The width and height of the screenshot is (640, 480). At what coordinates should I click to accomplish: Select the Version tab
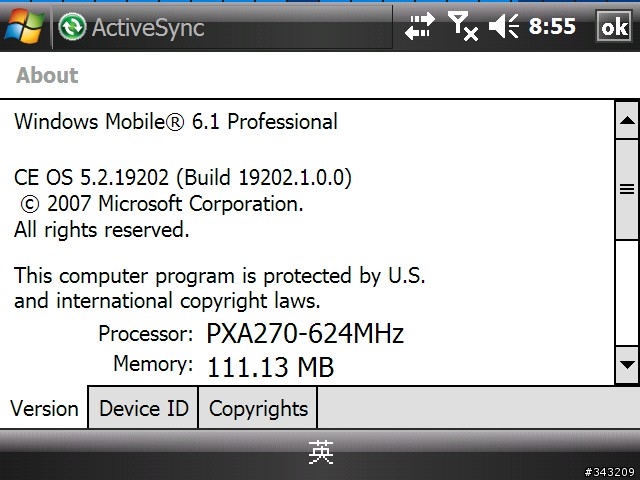[44, 408]
